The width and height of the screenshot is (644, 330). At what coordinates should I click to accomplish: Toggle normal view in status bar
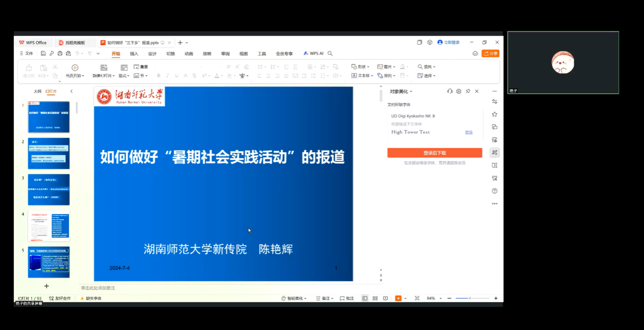365,298
